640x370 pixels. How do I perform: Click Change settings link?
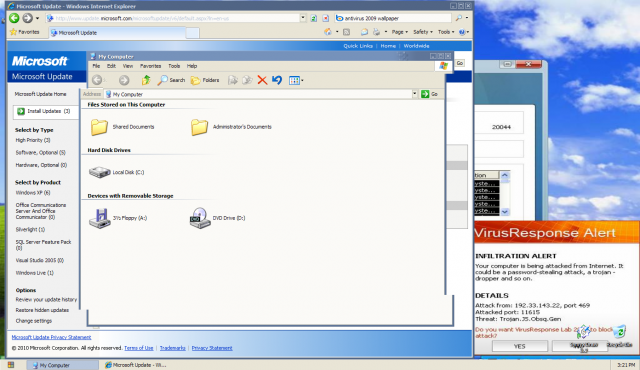pyautogui.click(x=33, y=321)
